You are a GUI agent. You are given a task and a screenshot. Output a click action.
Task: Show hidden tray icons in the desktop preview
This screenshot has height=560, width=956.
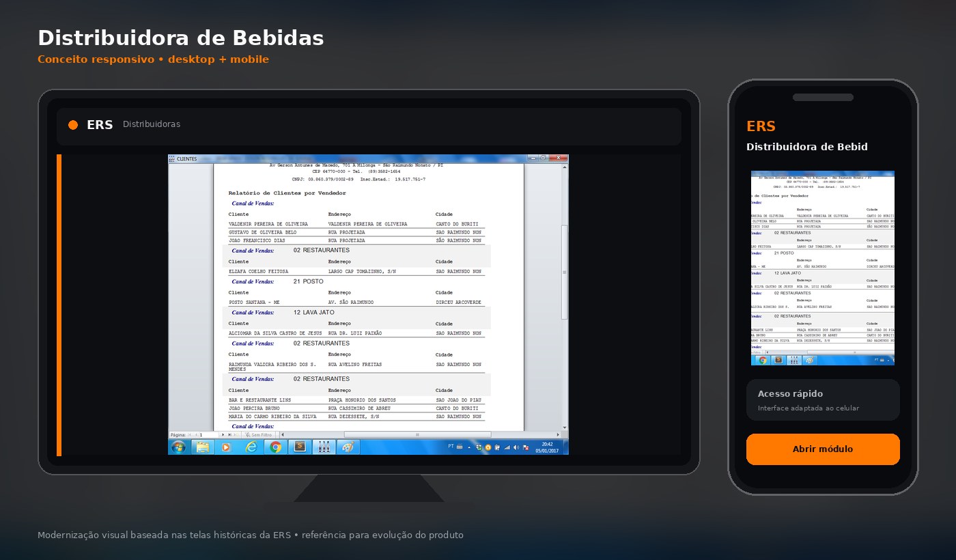point(469,447)
